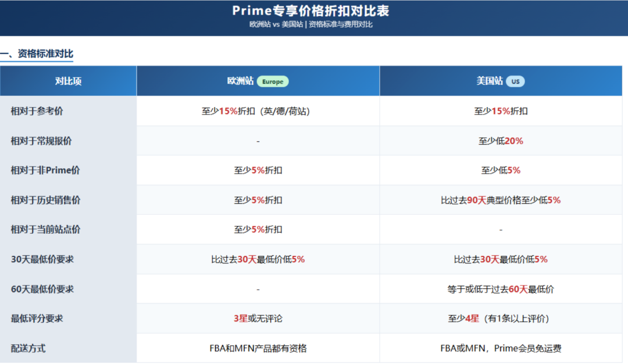Select the '相对于当前站点价' row label
628x364 pixels.
point(46,230)
